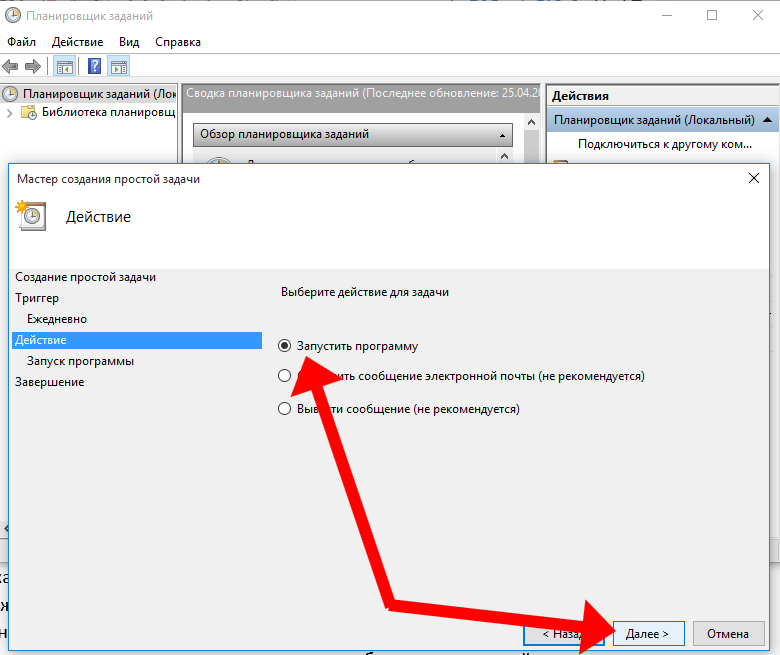Choose the Вывести сообщение radio option
Image resolution: width=780 pixels, height=655 pixels.
(x=285, y=409)
